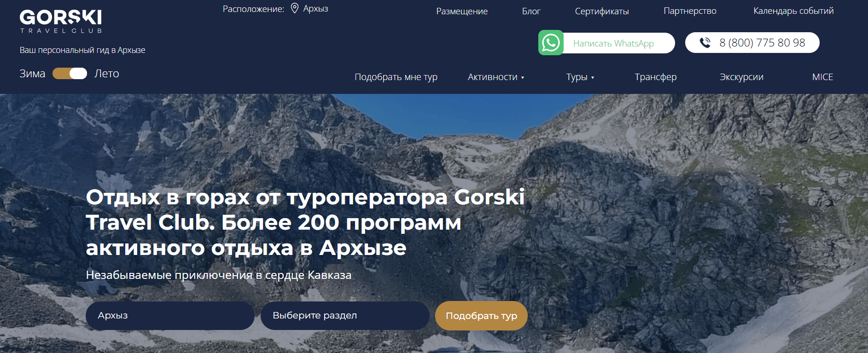
Task: Expand the Туры dropdown menu
Action: tap(580, 77)
